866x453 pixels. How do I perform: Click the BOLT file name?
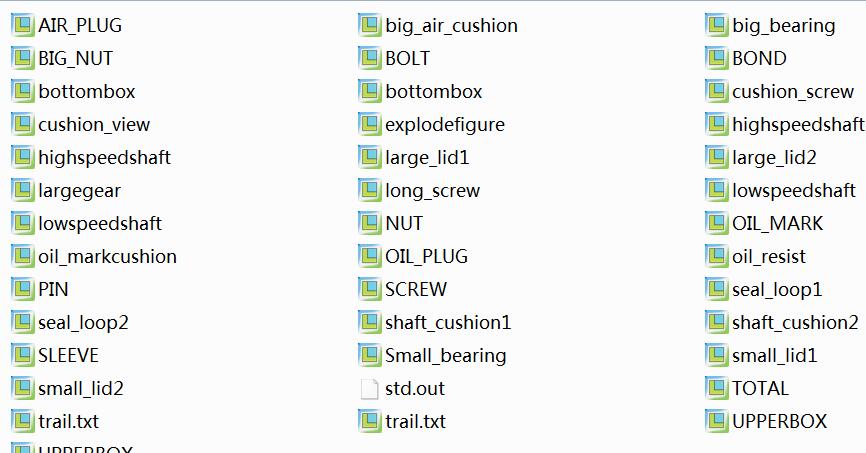[408, 59]
